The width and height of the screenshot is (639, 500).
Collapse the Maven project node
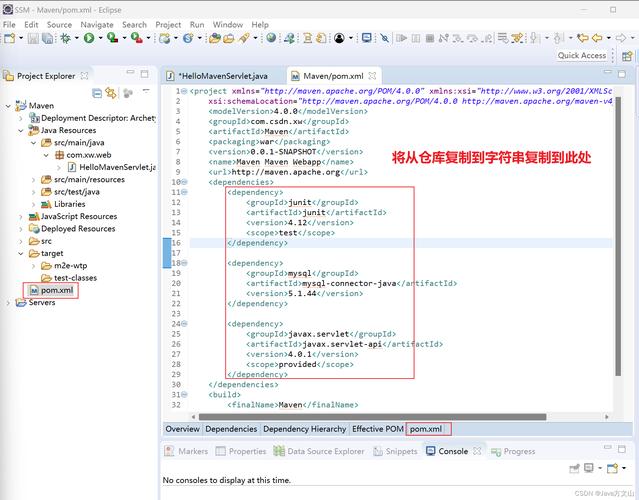[x=8, y=106]
